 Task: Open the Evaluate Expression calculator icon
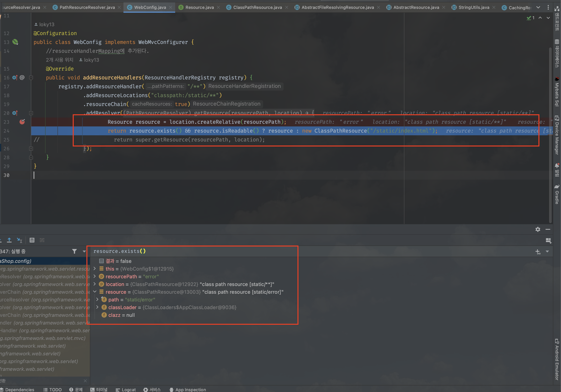32,240
